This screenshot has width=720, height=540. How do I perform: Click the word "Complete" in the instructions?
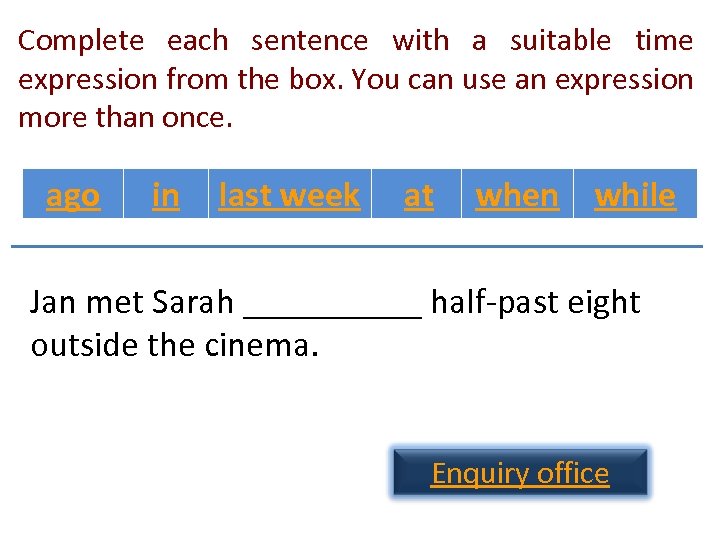tap(81, 41)
